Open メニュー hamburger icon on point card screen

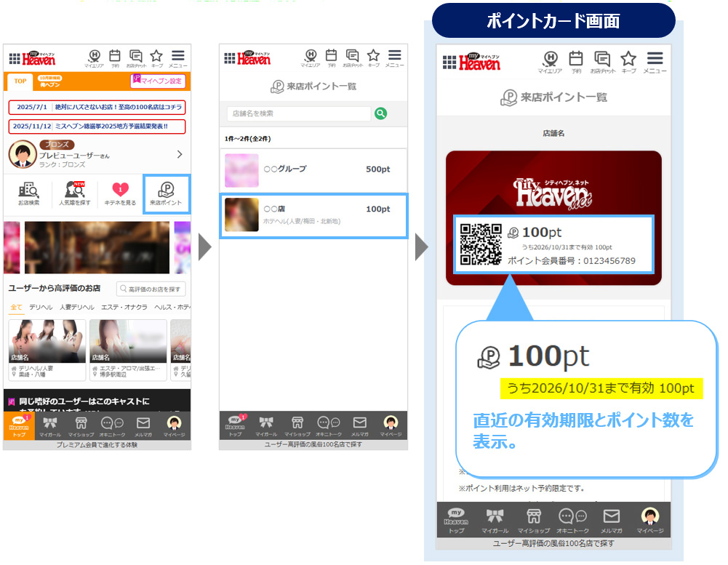click(x=655, y=62)
